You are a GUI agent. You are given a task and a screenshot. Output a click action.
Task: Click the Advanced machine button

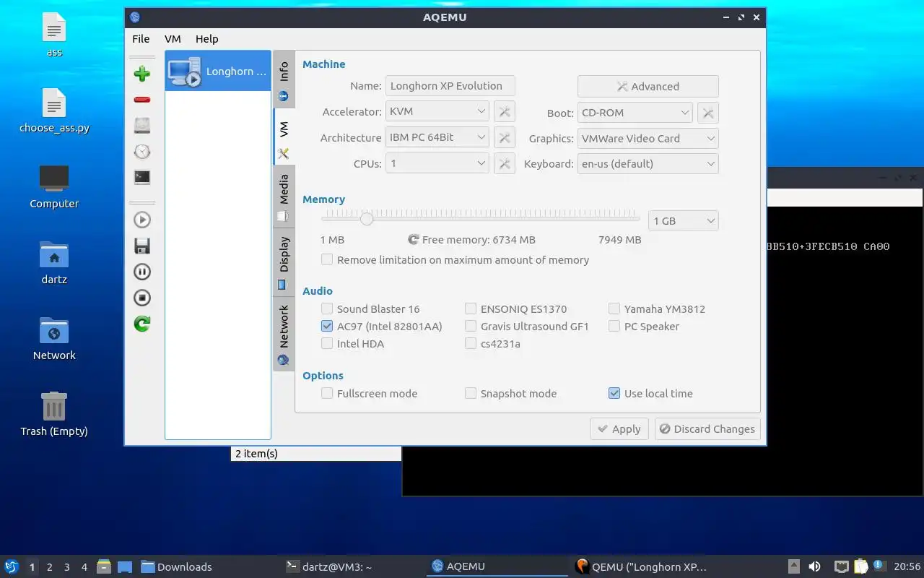coord(648,86)
